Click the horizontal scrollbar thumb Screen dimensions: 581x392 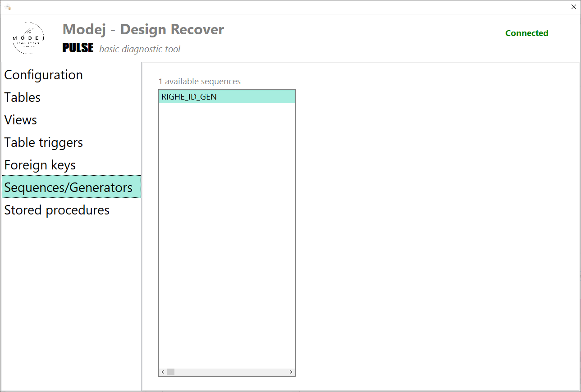coord(170,372)
